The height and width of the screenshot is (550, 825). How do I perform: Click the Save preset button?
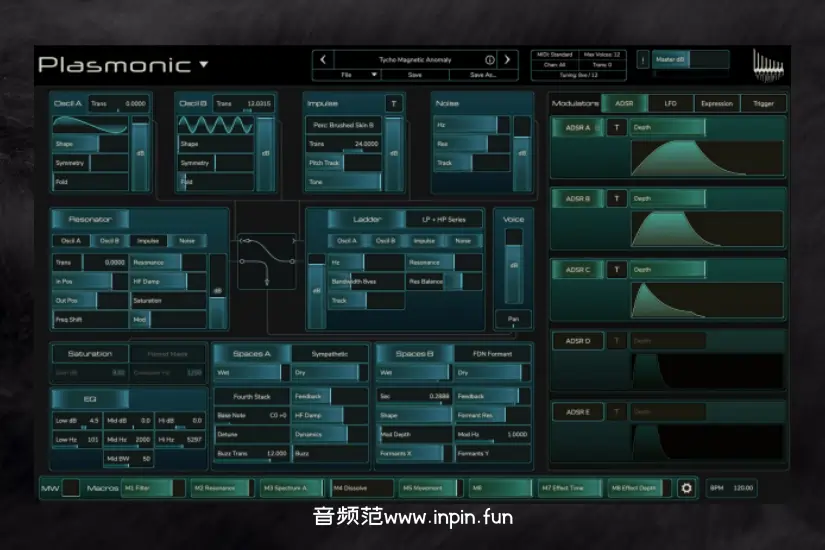click(415, 75)
